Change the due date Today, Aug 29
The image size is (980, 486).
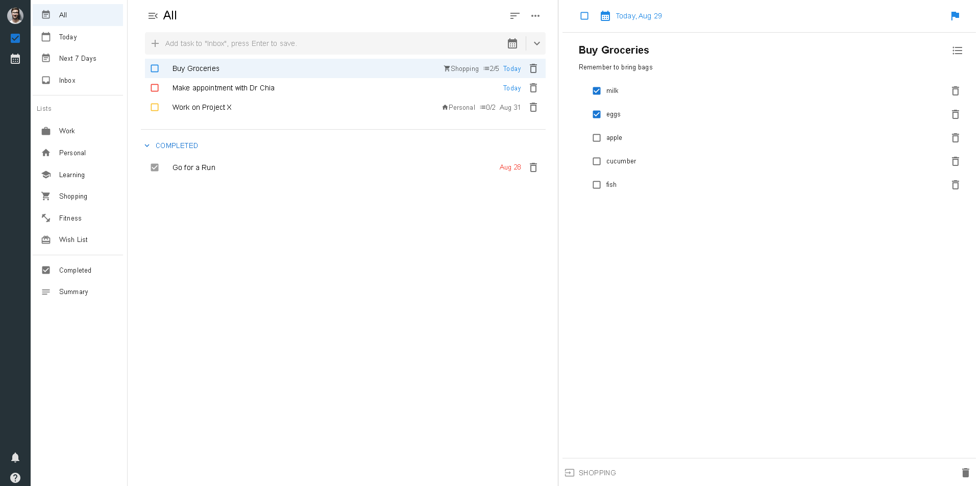[x=639, y=16]
